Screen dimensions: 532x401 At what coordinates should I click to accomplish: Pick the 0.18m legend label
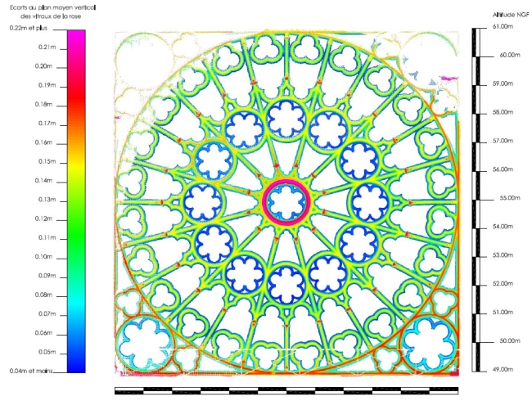point(43,104)
